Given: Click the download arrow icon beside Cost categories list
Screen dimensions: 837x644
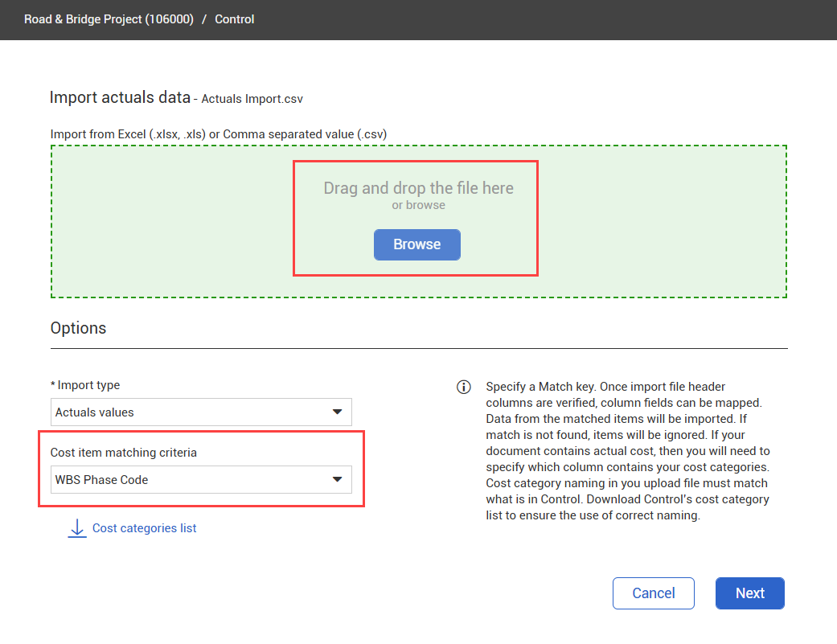Looking at the screenshot, I should (x=77, y=528).
